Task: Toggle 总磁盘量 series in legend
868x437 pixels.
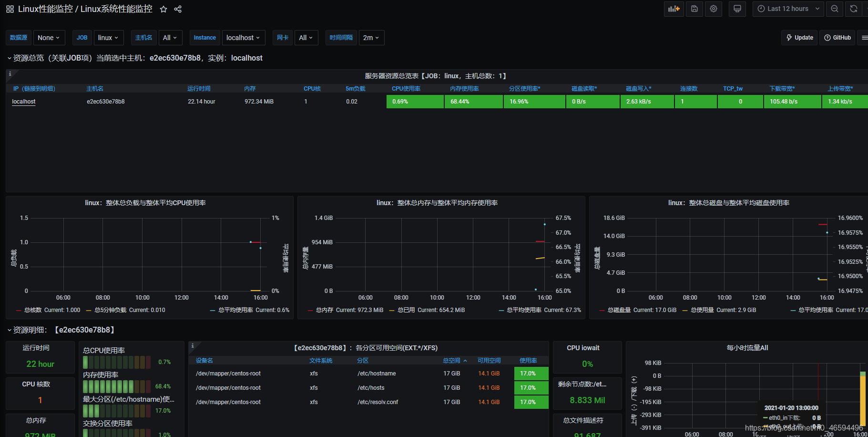Action: pos(619,310)
